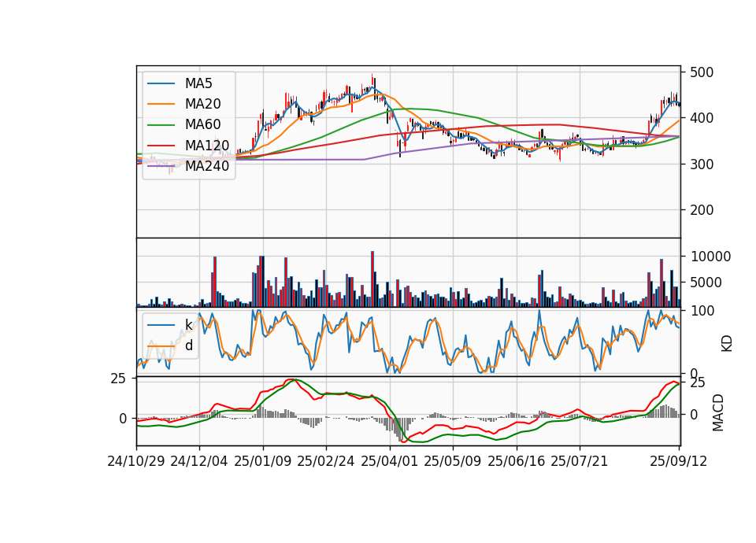Click the MA120 legend label
Screen dimensions: 756x543
[207, 145]
